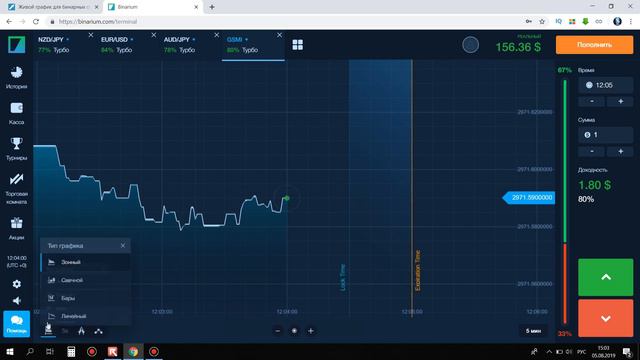640x360 pixels.
Task: Close the Тип графика popup
Action: (123, 245)
